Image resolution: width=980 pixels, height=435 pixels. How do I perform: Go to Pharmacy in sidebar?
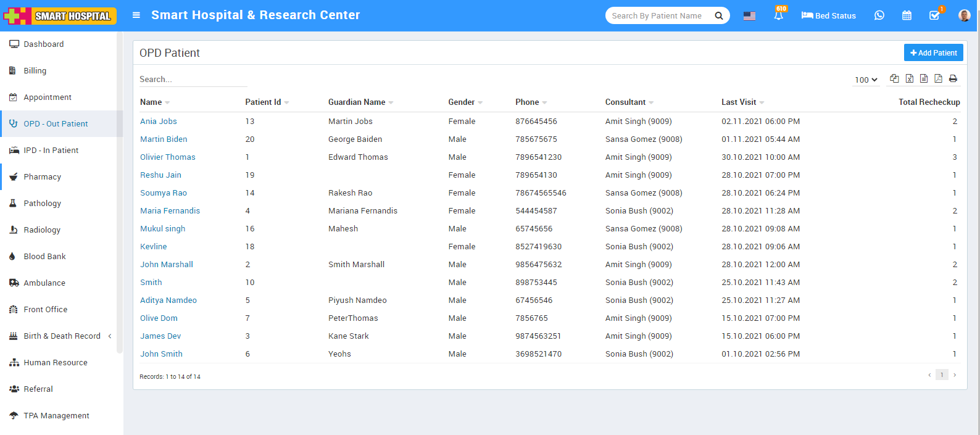pyautogui.click(x=42, y=177)
